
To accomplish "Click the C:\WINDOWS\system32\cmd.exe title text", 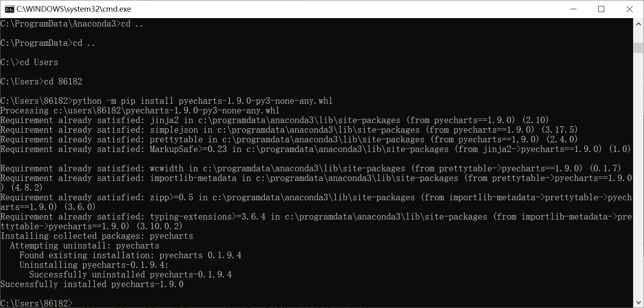I will pos(74,9).
